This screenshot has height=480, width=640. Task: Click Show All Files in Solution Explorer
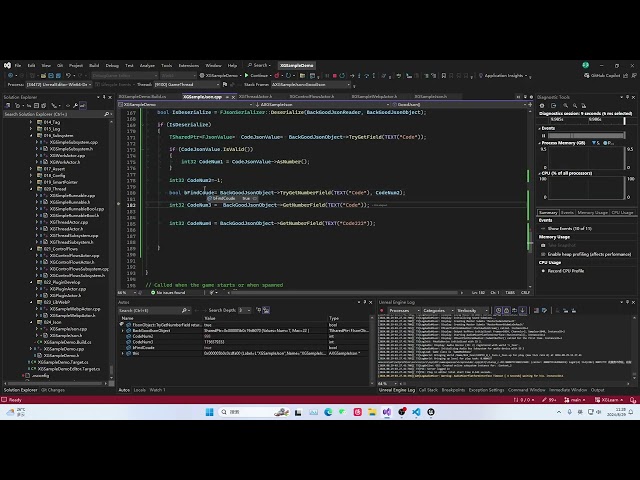tap(44, 105)
